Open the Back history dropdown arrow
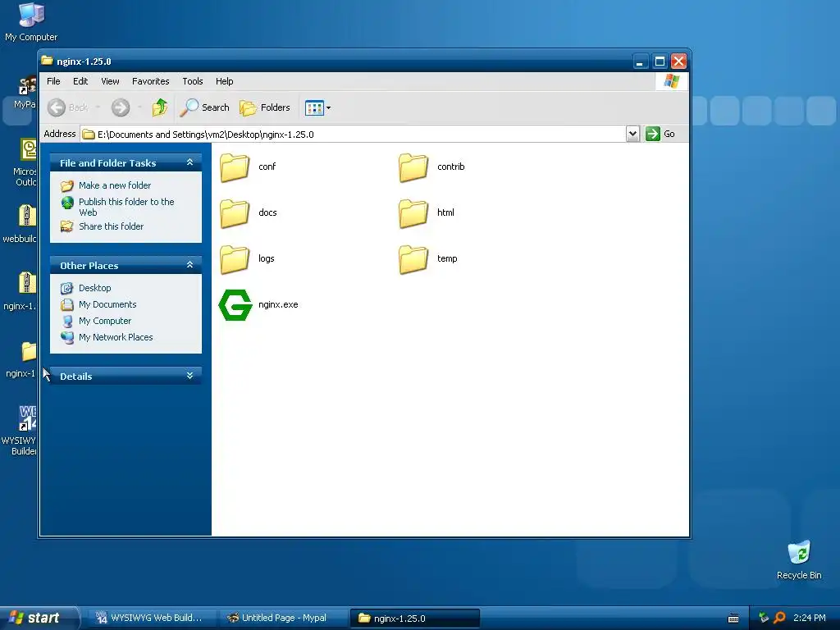The width and height of the screenshot is (840, 630). point(98,107)
